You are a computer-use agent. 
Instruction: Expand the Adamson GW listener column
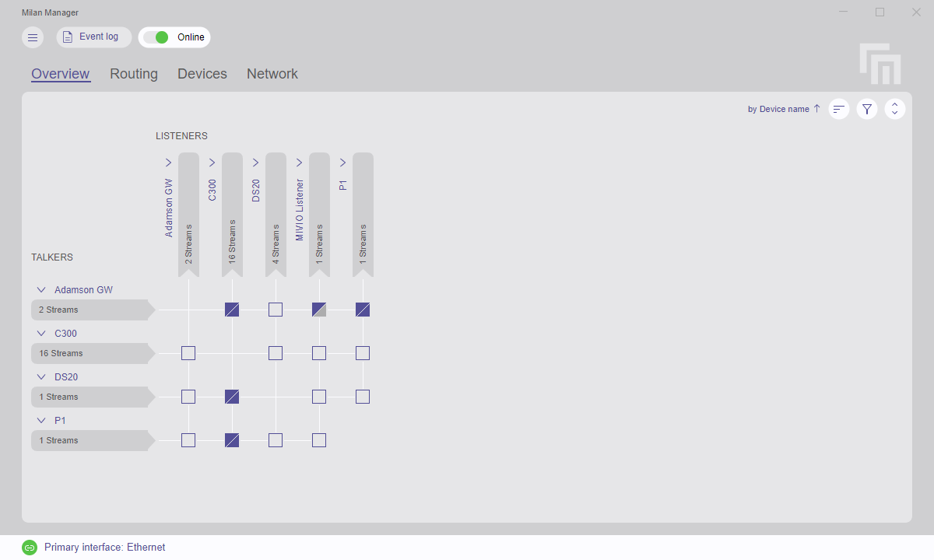(168, 163)
